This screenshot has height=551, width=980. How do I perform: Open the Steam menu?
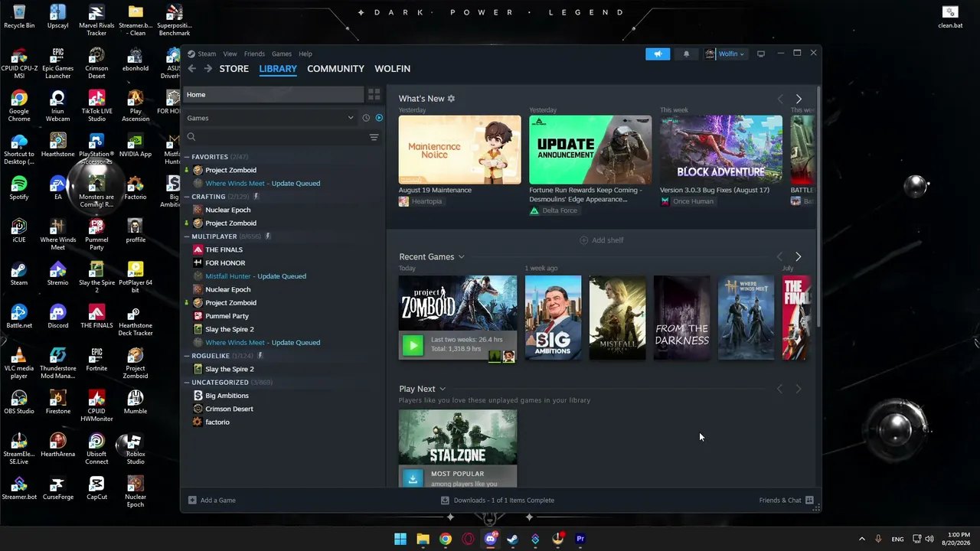(x=207, y=54)
